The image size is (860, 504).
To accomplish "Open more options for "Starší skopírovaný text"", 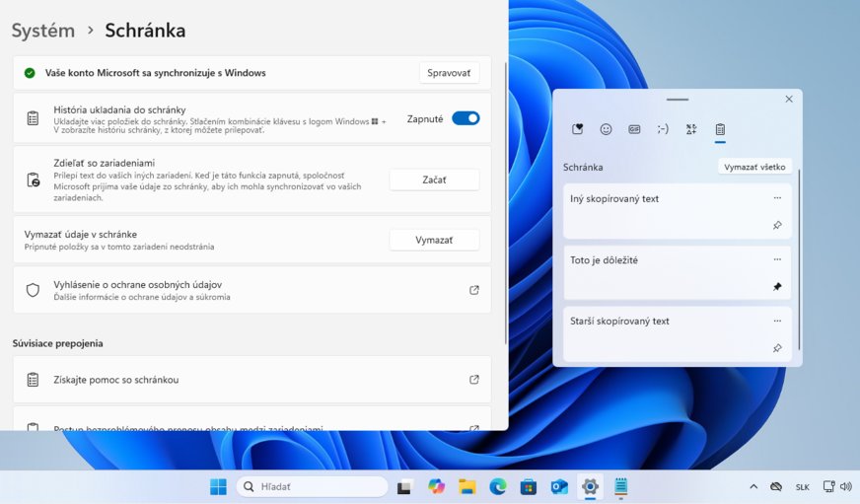I will coord(777,321).
